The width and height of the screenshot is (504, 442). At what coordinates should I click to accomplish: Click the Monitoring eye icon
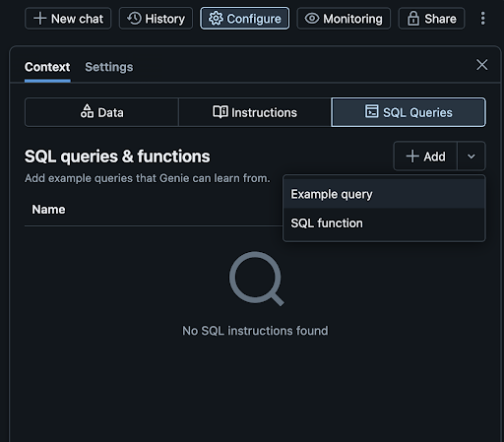point(312,19)
